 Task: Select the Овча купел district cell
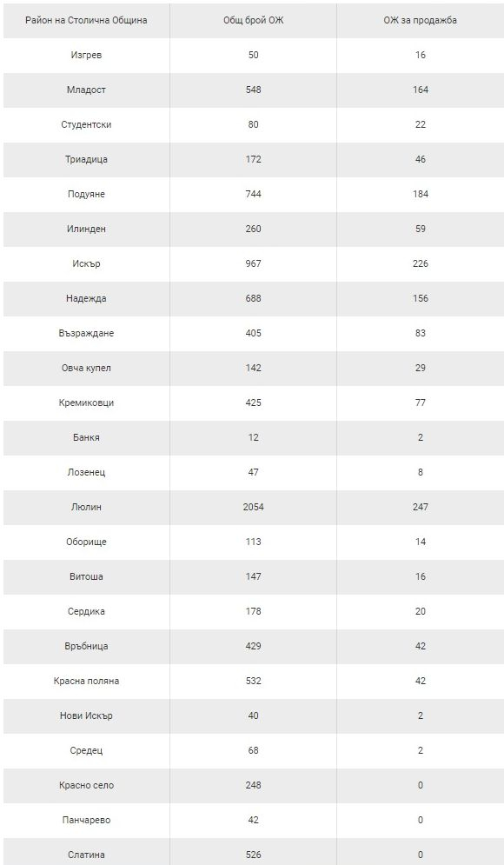click(x=86, y=368)
